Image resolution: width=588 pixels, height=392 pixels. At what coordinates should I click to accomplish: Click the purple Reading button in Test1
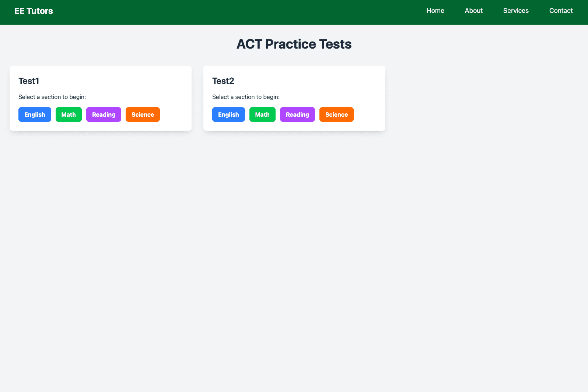(104, 114)
